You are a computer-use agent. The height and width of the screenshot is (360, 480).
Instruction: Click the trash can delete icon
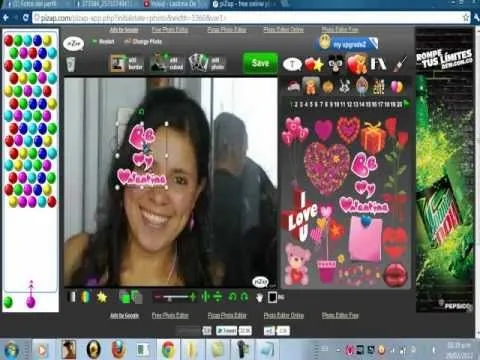[71, 64]
